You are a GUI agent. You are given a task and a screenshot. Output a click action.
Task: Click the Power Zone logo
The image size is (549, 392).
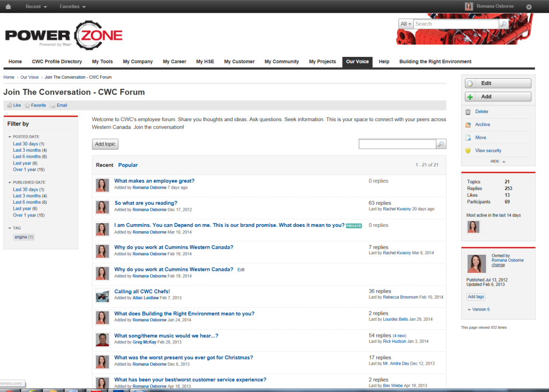[64, 35]
